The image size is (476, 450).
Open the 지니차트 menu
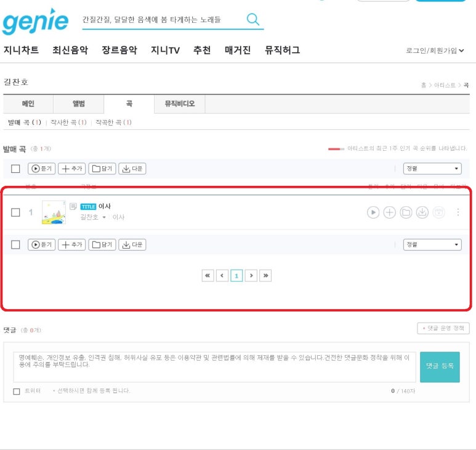point(22,50)
